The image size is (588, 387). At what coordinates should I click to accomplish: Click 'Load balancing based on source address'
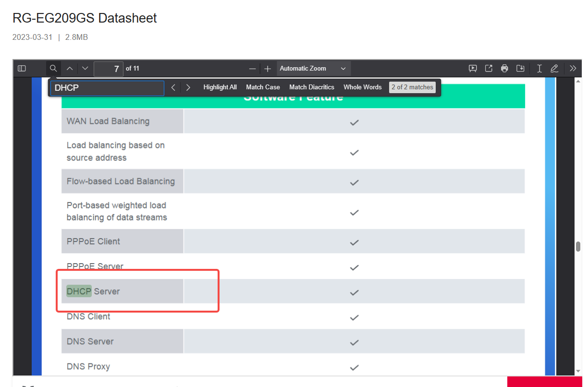pyautogui.click(x=116, y=151)
